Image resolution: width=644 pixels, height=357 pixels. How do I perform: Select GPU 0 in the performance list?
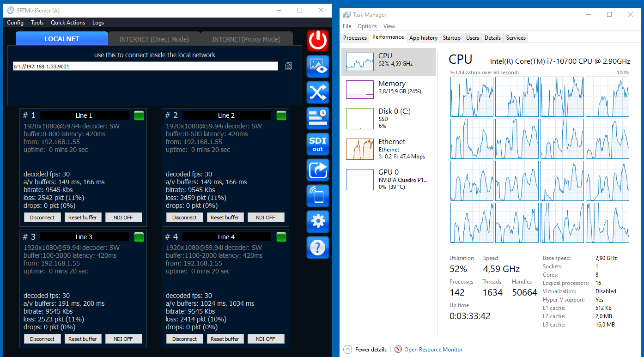point(389,179)
